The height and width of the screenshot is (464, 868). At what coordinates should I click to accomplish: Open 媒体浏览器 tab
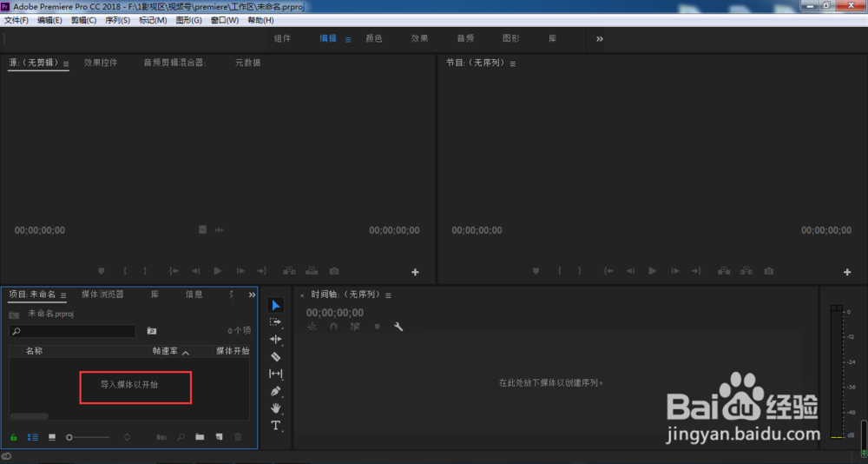pyautogui.click(x=102, y=295)
